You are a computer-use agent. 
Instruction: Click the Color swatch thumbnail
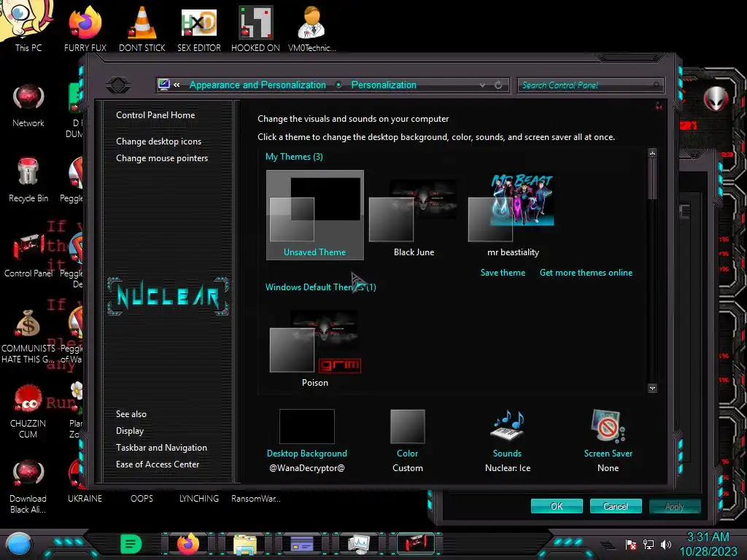tap(407, 426)
